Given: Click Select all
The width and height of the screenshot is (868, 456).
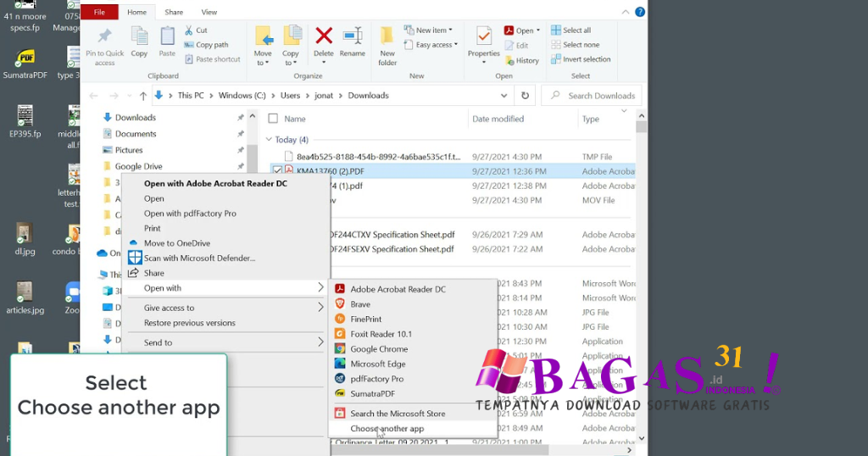Looking at the screenshot, I should (x=570, y=31).
